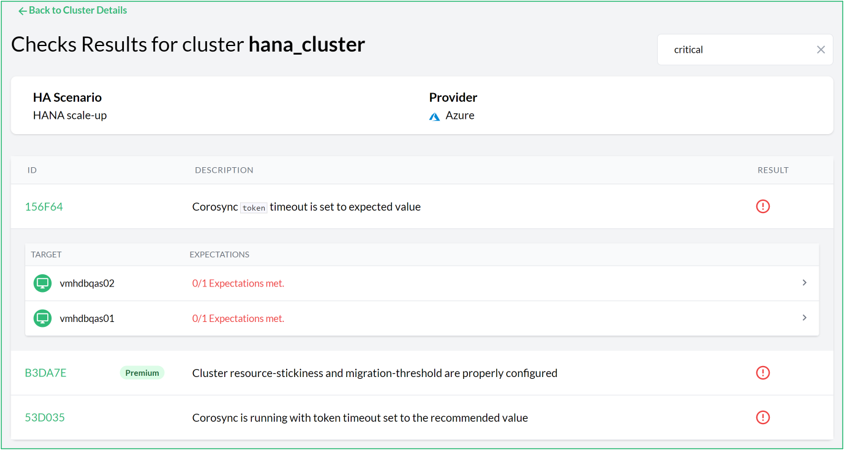The image size is (844, 450).
Task: Click the host icon for vmhdbqas01
Action: click(x=42, y=318)
